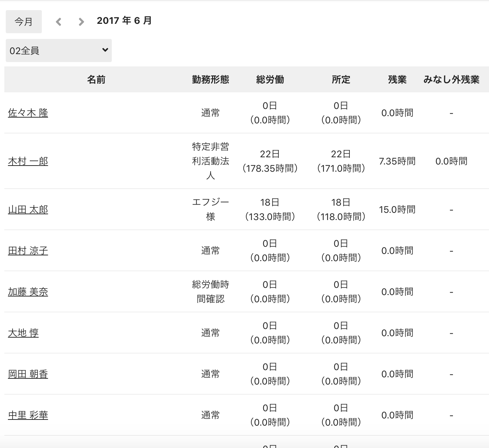The image size is (489, 448).
Task: Open the 02全員 group dropdown
Action: click(59, 50)
